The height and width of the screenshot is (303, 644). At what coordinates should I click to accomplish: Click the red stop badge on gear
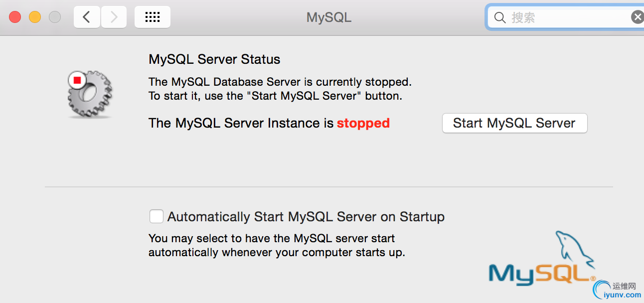click(x=77, y=79)
